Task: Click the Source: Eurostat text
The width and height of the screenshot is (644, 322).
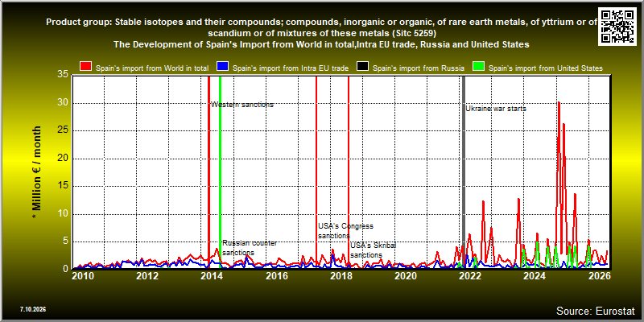Action: coord(595,311)
